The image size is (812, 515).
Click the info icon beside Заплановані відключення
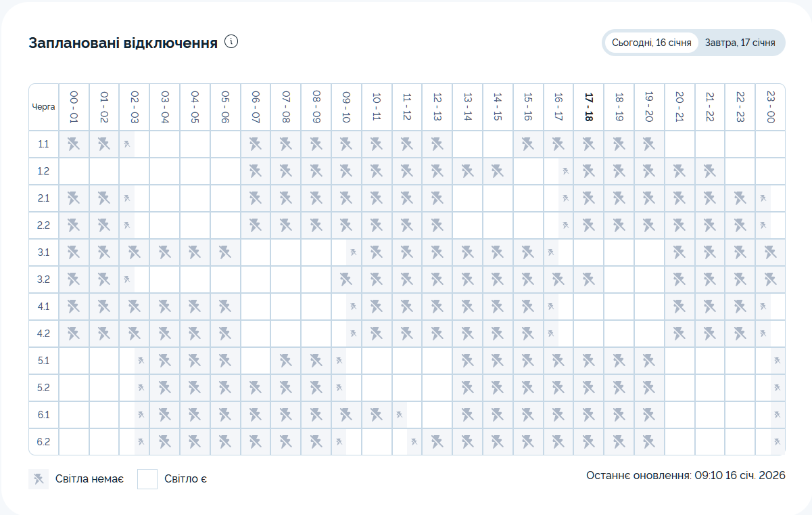point(231,42)
